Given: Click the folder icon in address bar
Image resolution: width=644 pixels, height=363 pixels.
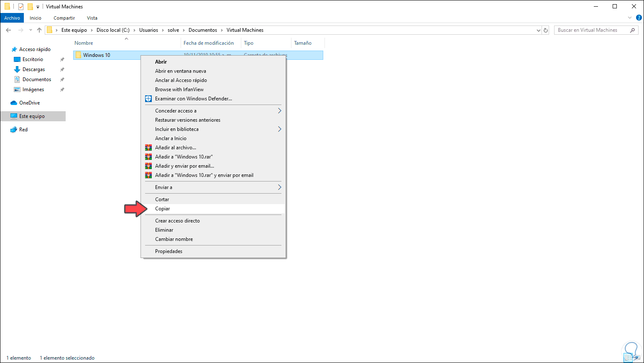Looking at the screenshot, I should 49,30.
